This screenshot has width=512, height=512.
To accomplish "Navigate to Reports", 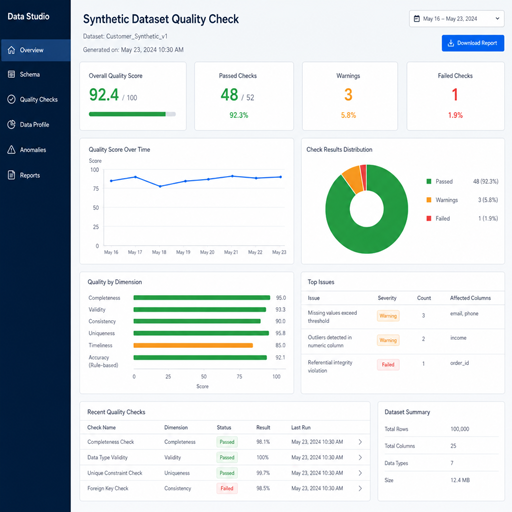I will [x=35, y=175].
